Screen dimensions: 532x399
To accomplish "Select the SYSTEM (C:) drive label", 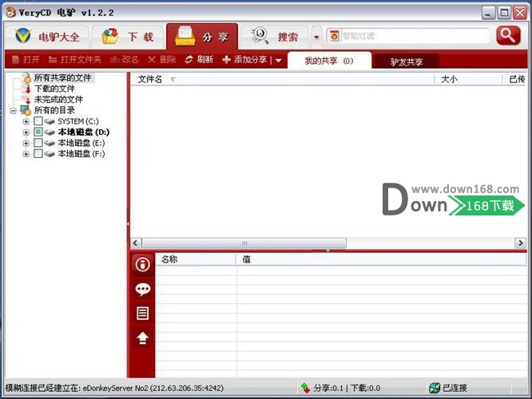I will click(78, 121).
